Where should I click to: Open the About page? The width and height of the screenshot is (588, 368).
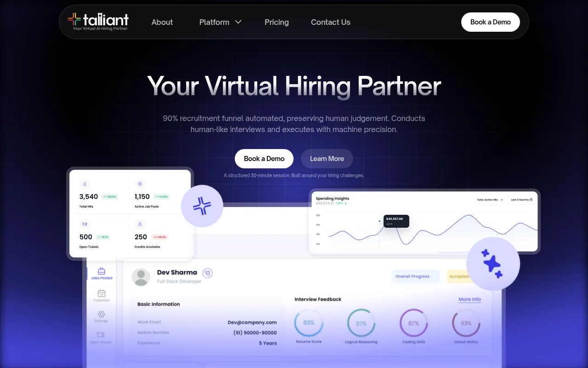point(162,22)
